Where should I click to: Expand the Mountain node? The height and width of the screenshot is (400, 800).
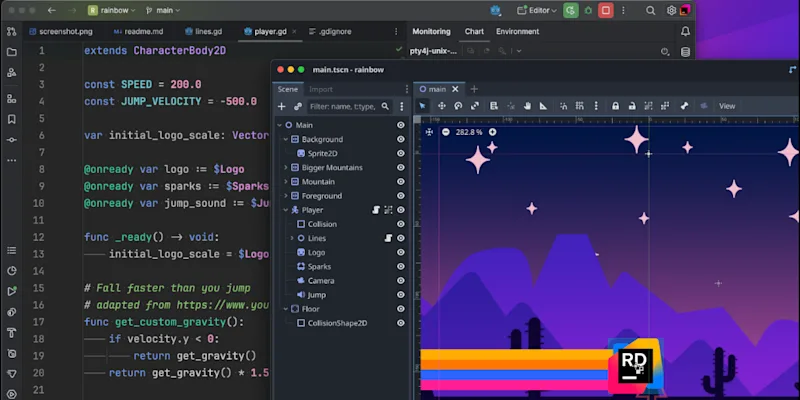point(286,182)
